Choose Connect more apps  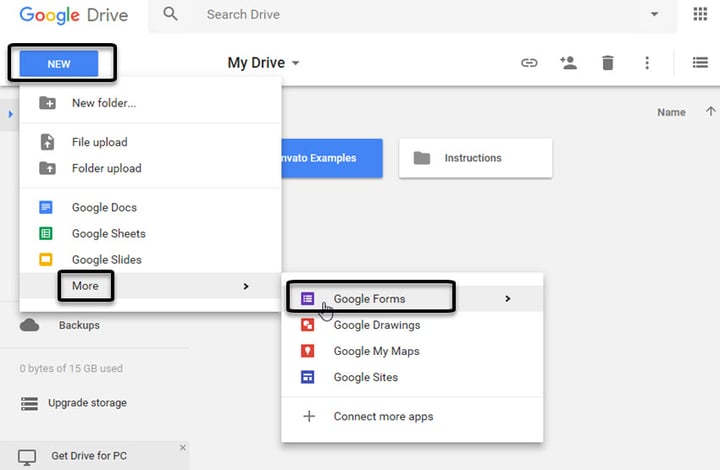point(412,416)
